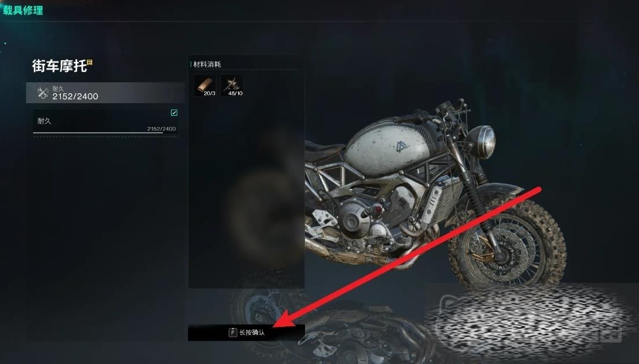639x364 pixels.
Task: Click the 载具修理 title tab
Action: 23,10
